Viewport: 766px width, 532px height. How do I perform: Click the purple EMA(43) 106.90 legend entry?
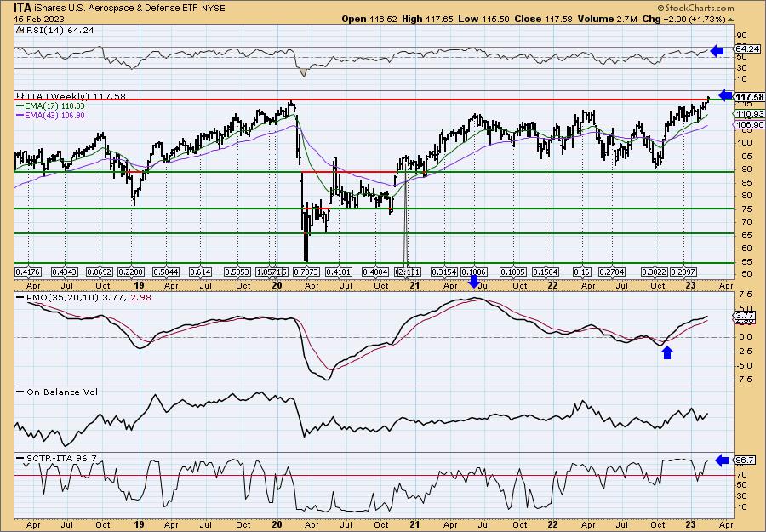pos(50,115)
